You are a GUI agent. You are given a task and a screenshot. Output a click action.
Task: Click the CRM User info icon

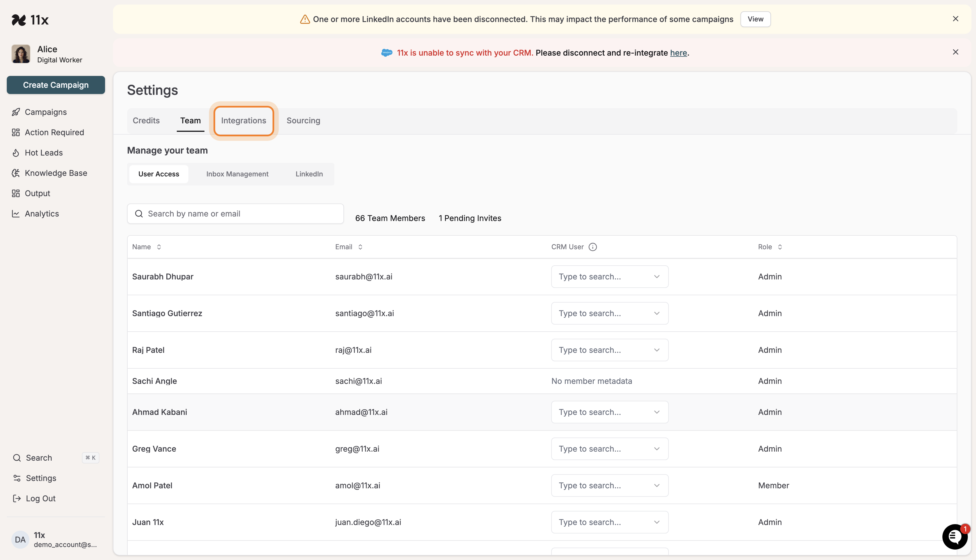pos(592,247)
